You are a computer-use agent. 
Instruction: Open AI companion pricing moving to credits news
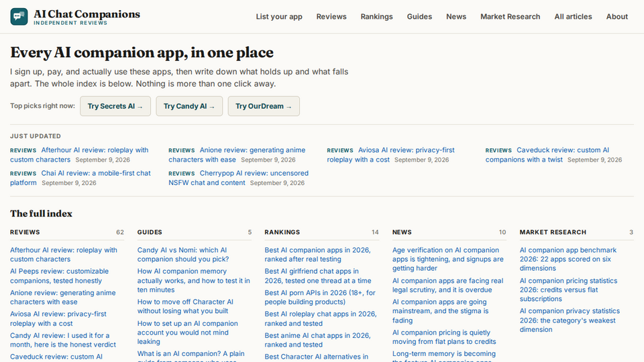tap(444, 337)
